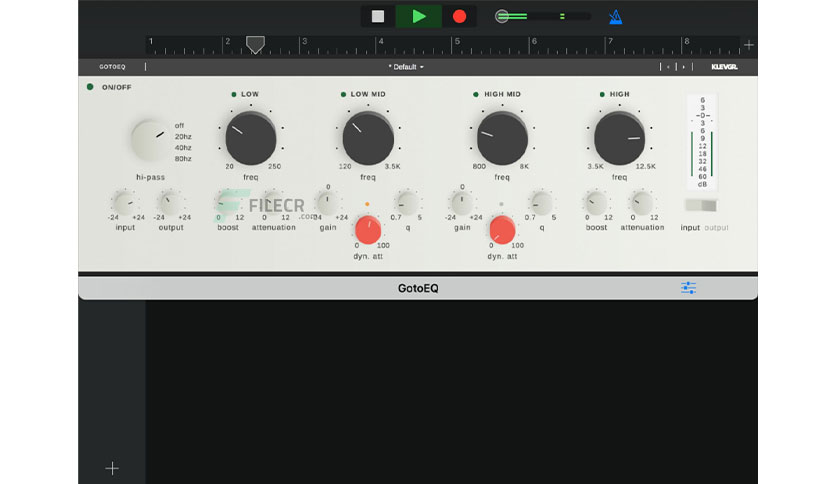Click the HIGH band attenuation knob
Viewport: 836px width, 484px height.
642,203
